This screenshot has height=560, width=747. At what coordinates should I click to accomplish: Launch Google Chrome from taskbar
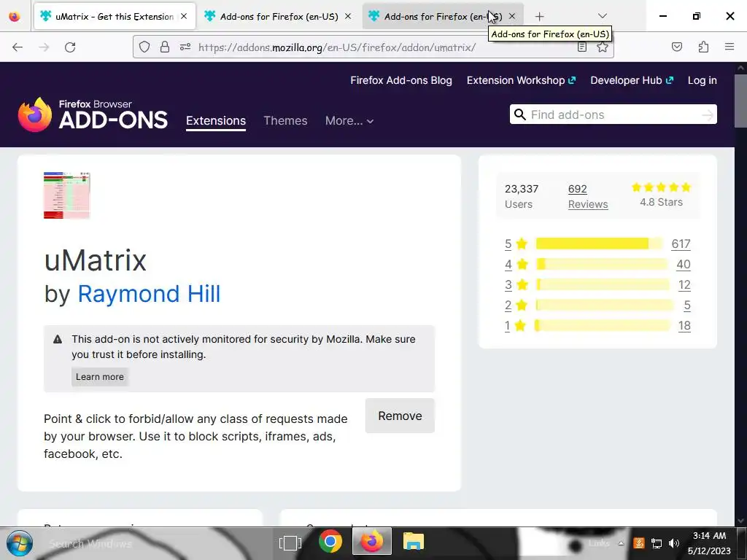point(330,542)
